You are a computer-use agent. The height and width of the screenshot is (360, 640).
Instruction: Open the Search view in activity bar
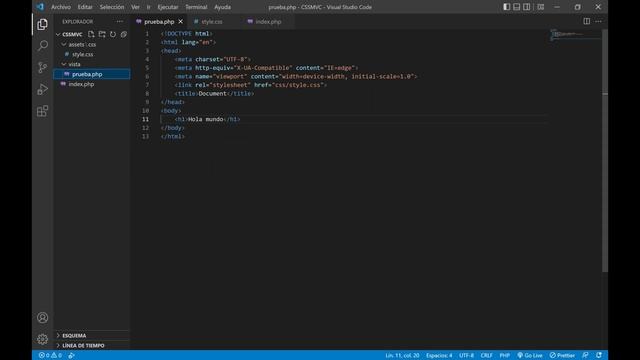pyautogui.click(x=42, y=45)
